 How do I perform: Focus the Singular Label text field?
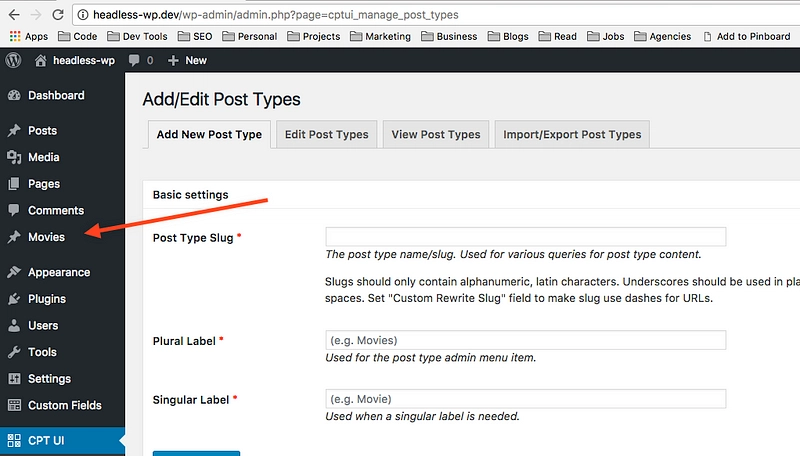525,398
